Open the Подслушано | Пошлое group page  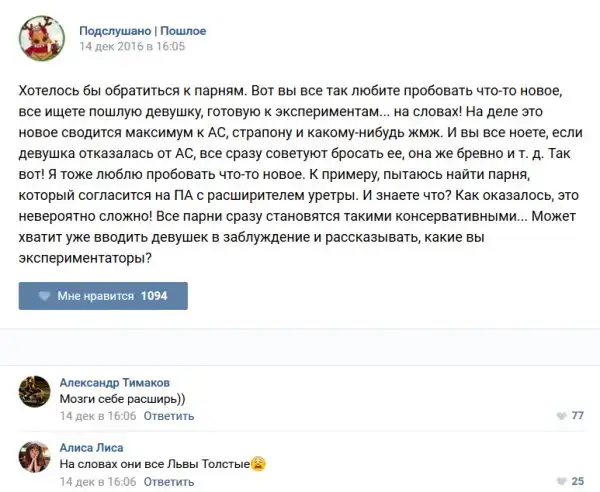pyautogui.click(x=142, y=31)
